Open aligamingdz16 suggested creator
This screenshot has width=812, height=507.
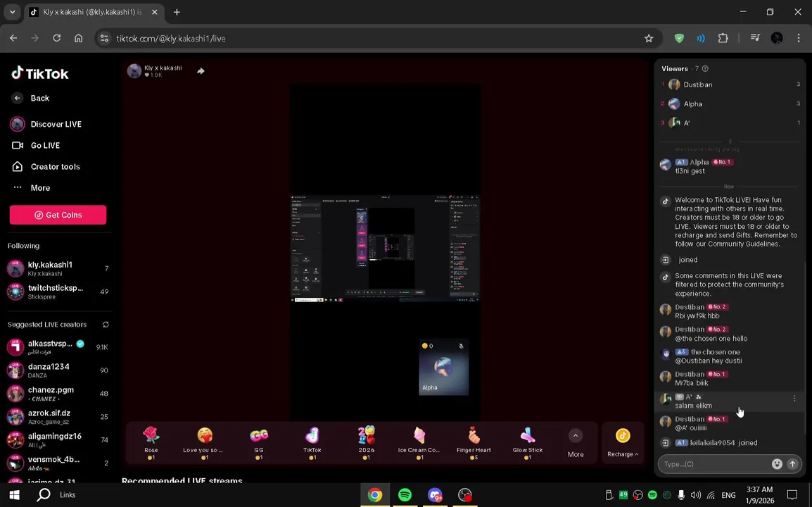[58, 439]
